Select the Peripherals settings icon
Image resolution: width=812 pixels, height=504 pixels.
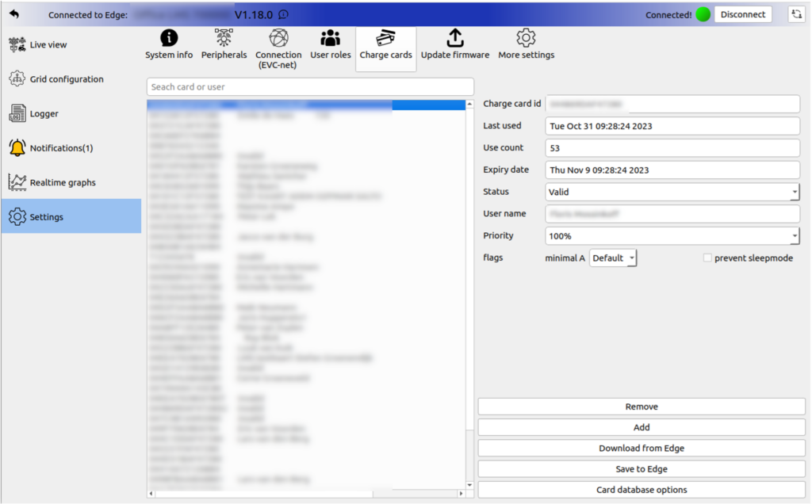click(x=224, y=45)
